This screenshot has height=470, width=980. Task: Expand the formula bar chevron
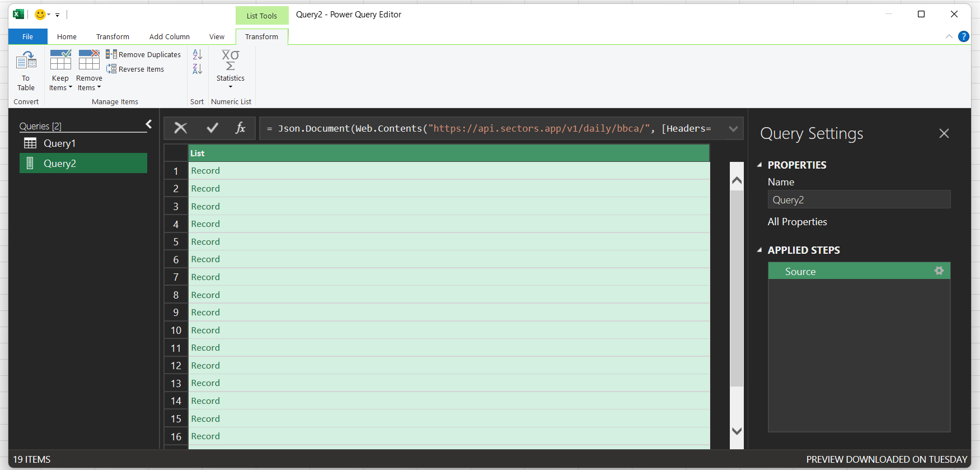(x=733, y=129)
